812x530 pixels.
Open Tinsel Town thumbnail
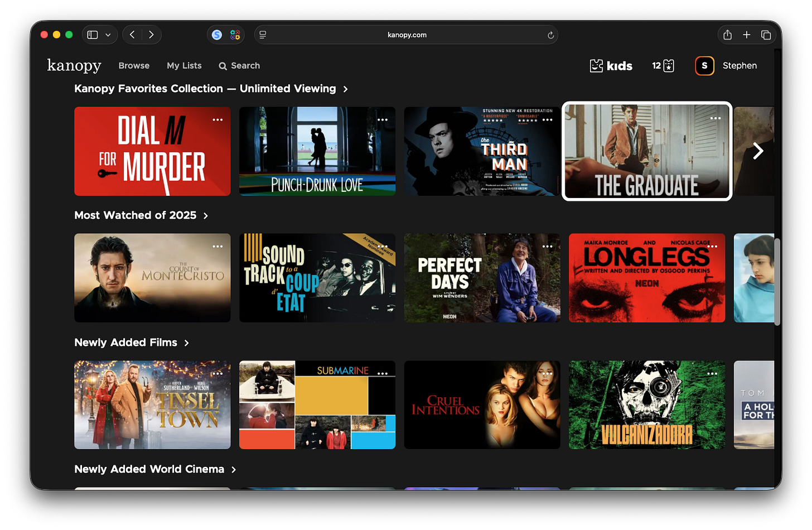click(x=152, y=405)
